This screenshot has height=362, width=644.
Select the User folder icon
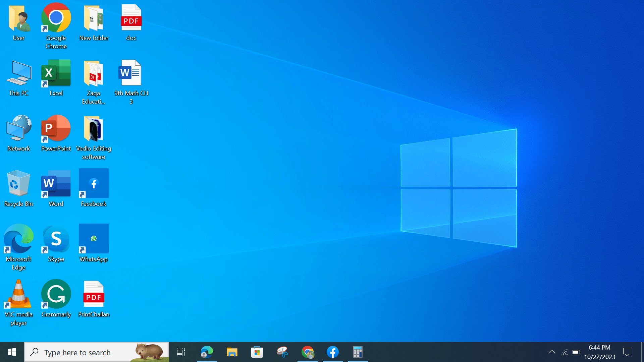pos(19,23)
